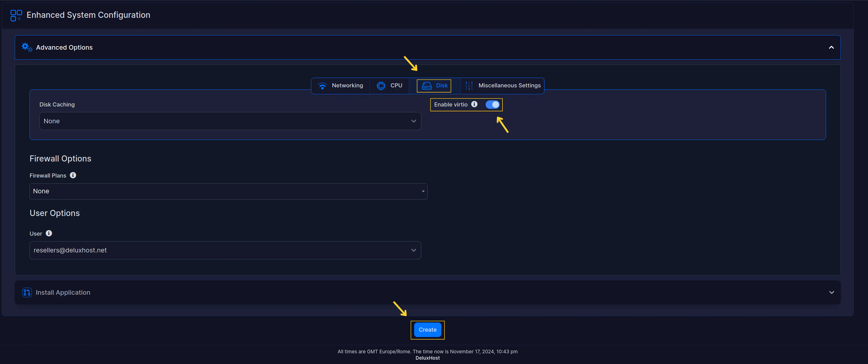
Task: Click the Install Application icon
Action: click(27, 292)
